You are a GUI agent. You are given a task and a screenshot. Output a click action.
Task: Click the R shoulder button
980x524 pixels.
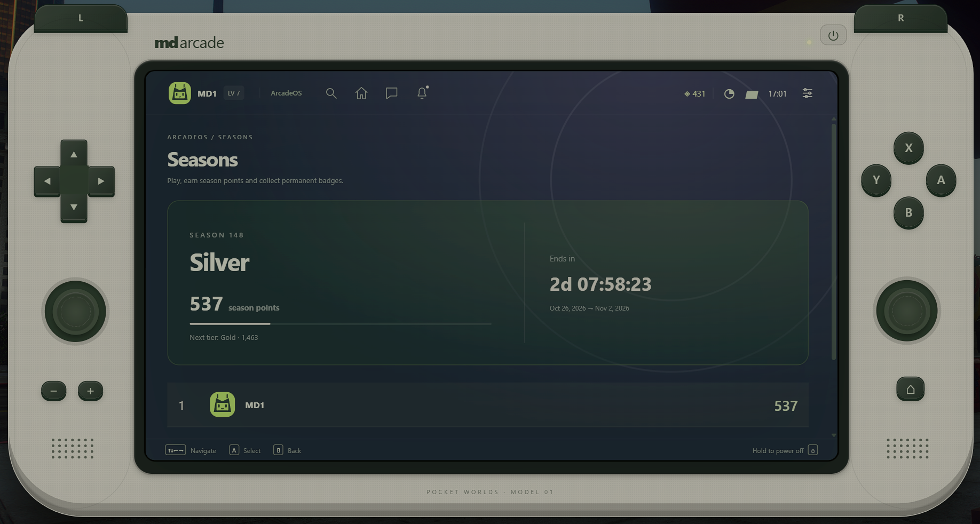pos(901,19)
